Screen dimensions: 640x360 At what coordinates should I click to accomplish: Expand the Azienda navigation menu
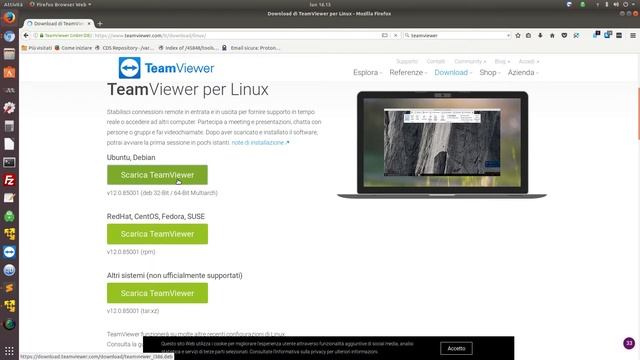523,73
